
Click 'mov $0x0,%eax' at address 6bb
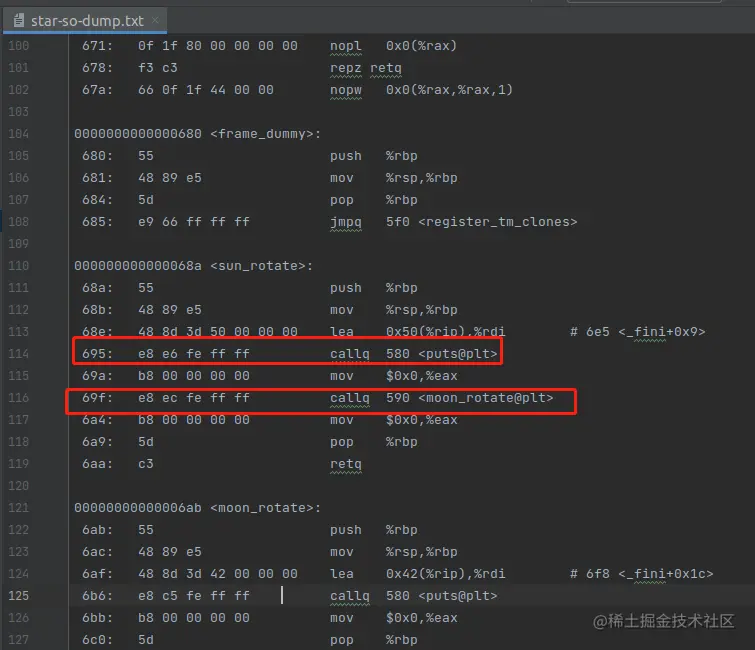(x=393, y=618)
